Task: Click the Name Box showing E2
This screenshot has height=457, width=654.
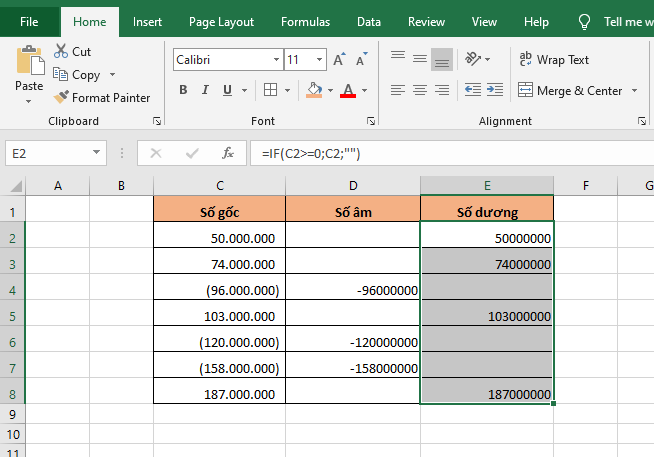Action: tap(45, 153)
